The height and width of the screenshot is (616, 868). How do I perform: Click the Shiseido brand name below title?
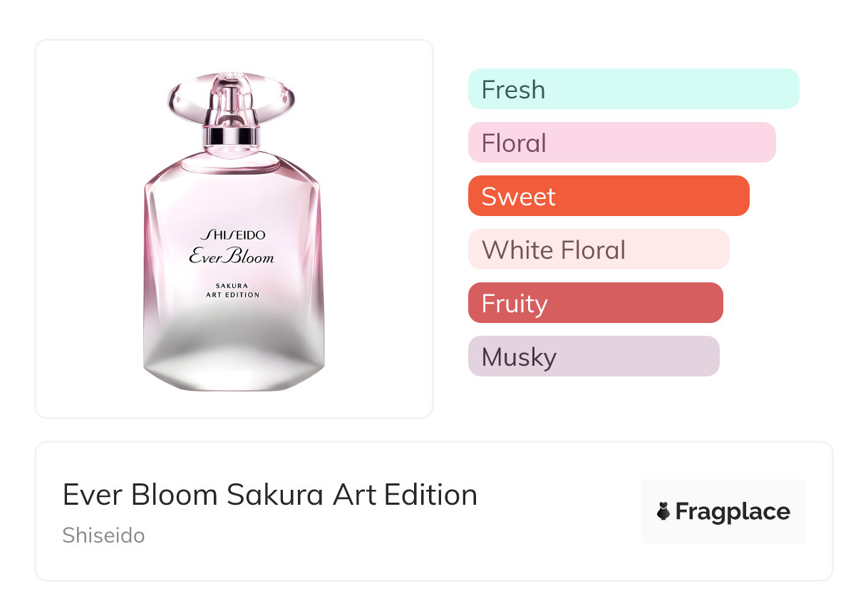tap(103, 535)
